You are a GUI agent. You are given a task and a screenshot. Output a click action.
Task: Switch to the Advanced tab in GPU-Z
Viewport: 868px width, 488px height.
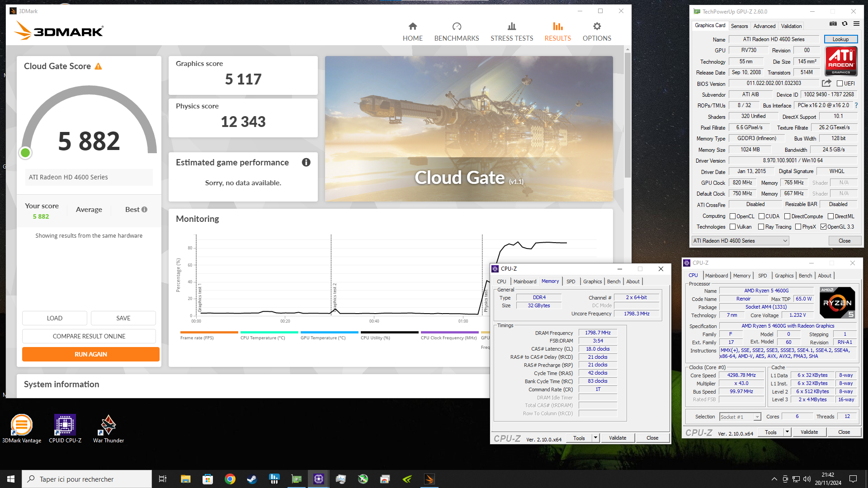[x=764, y=26]
